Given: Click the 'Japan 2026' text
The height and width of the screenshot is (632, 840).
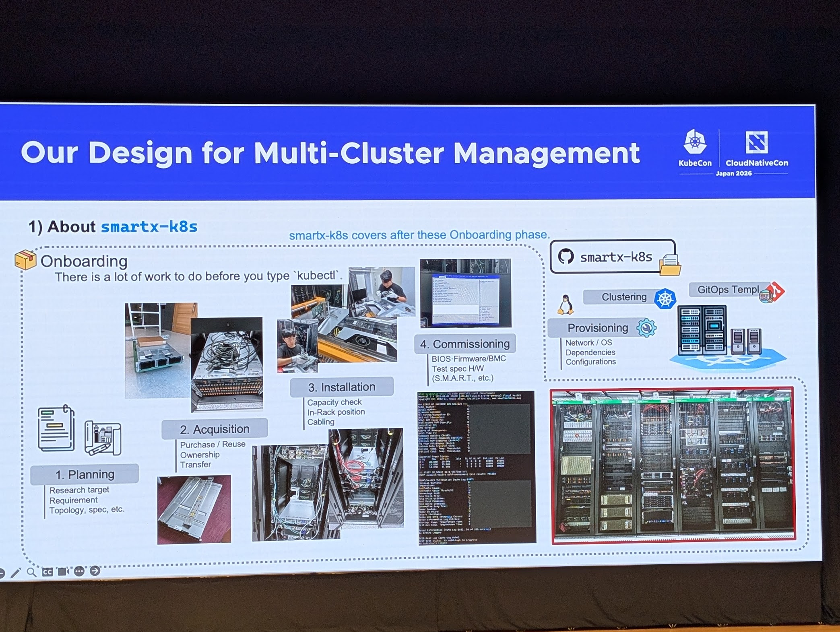Looking at the screenshot, I should [x=734, y=173].
